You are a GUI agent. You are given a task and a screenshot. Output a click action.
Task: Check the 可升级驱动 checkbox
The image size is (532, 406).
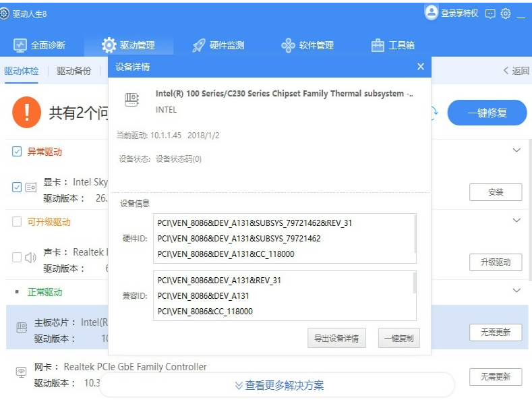(17, 222)
